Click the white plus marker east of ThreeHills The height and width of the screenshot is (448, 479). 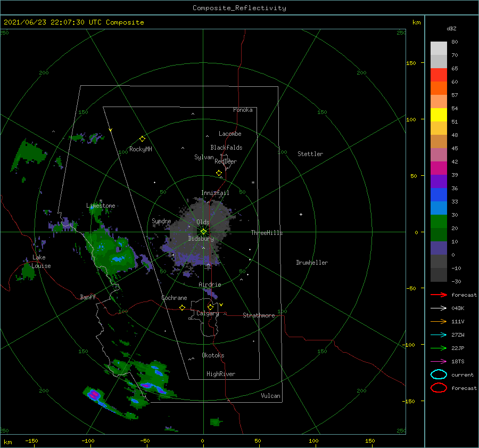(x=301, y=214)
